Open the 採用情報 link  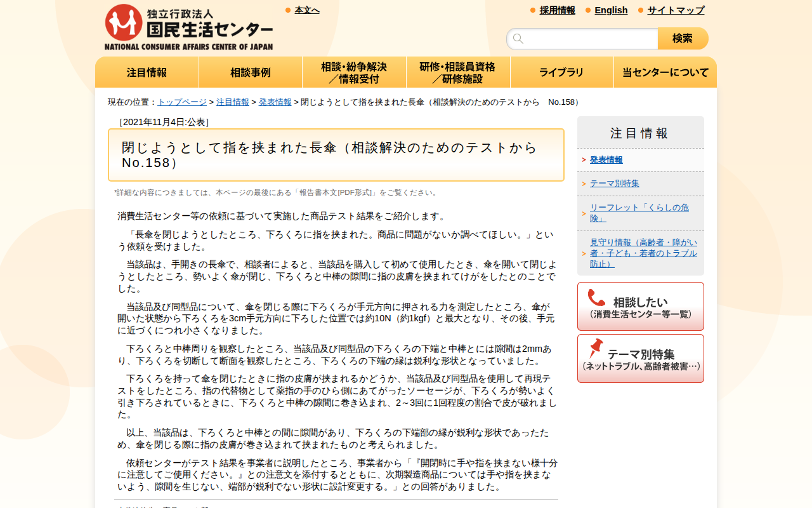[x=558, y=10]
